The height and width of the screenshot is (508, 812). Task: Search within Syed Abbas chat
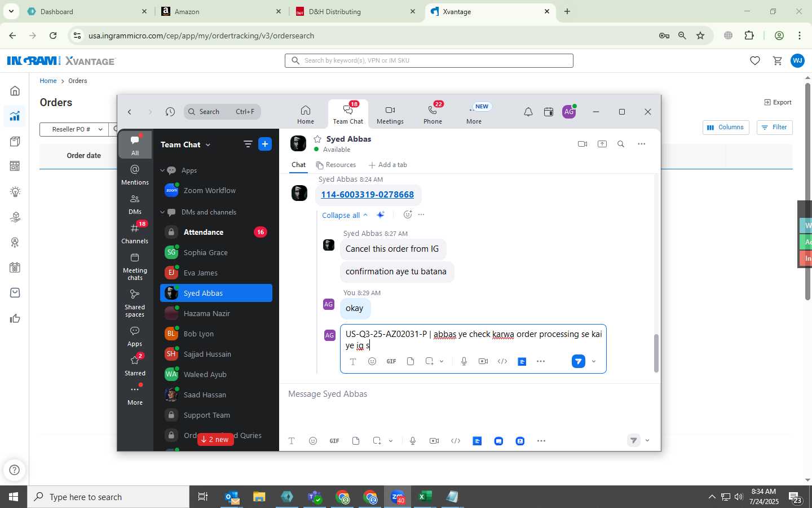(x=621, y=144)
